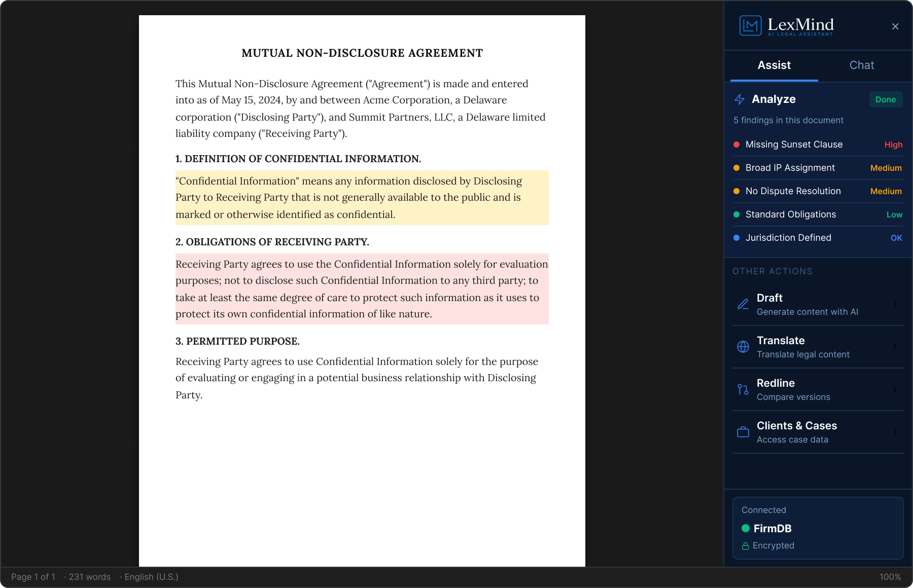Expand the Redline action chevron
The height and width of the screenshot is (588, 913).
point(895,389)
